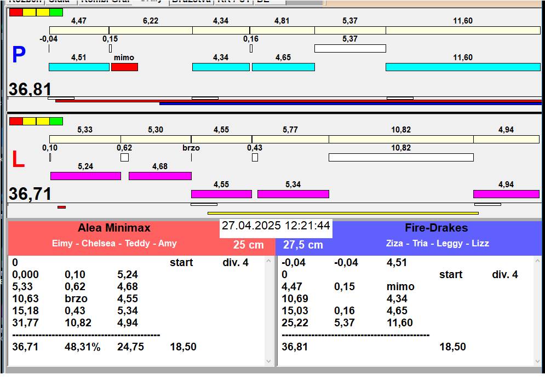Click the white 10,82 changeover box
Viewport: 545px width, 392px height.
(400, 157)
